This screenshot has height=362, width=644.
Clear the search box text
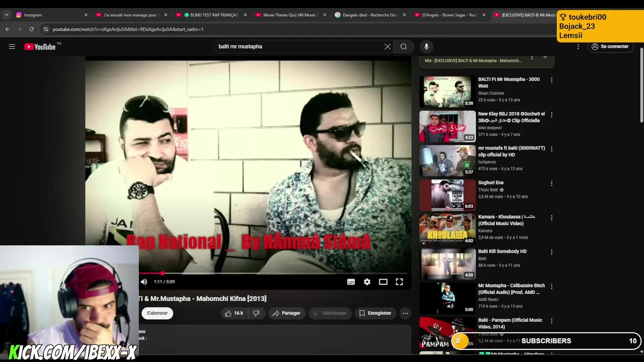[x=387, y=47]
